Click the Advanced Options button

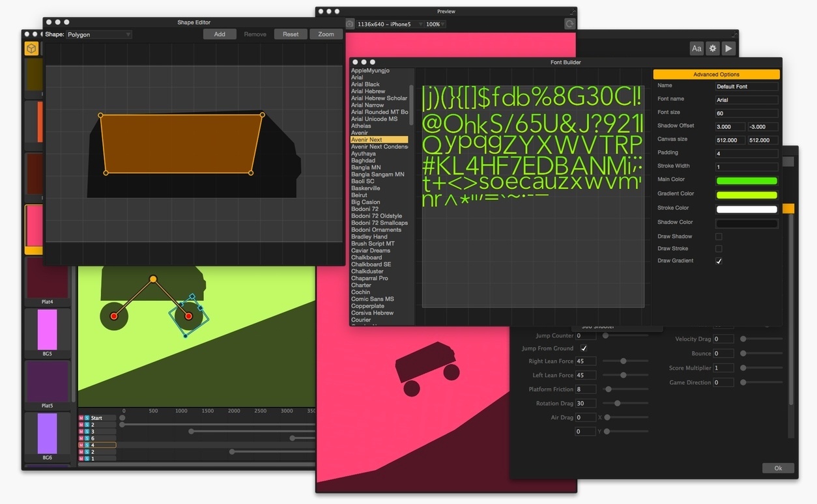coord(716,74)
